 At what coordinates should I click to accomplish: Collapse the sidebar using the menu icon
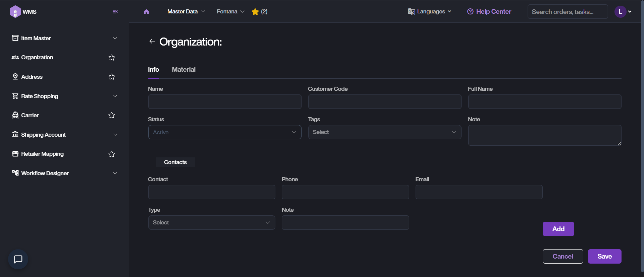(115, 12)
